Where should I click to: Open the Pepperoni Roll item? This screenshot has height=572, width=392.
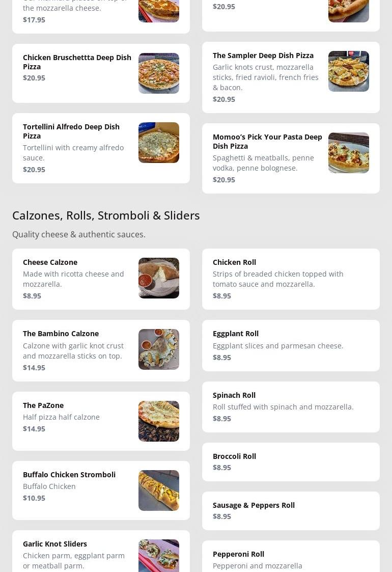[291, 556]
